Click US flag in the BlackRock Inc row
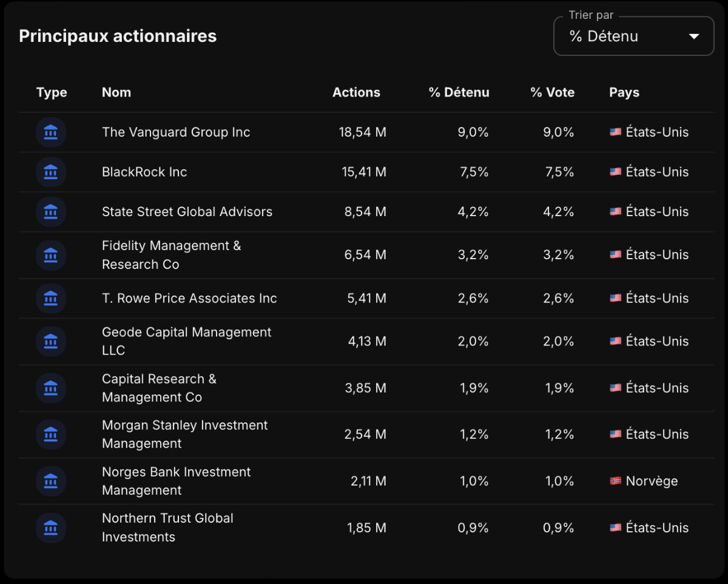Screen dimensions: 728x584 pos(615,172)
